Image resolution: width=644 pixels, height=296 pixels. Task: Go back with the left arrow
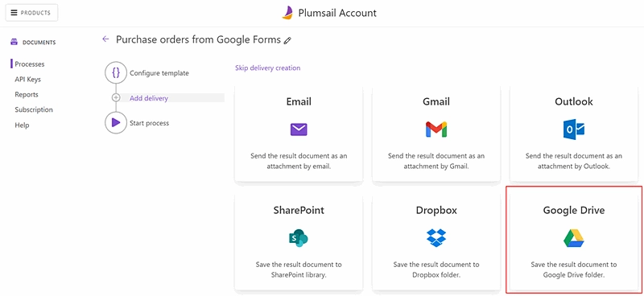[105, 39]
